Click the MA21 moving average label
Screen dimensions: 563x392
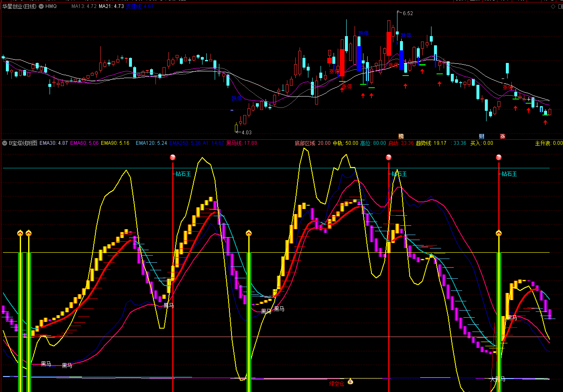click(111, 6)
